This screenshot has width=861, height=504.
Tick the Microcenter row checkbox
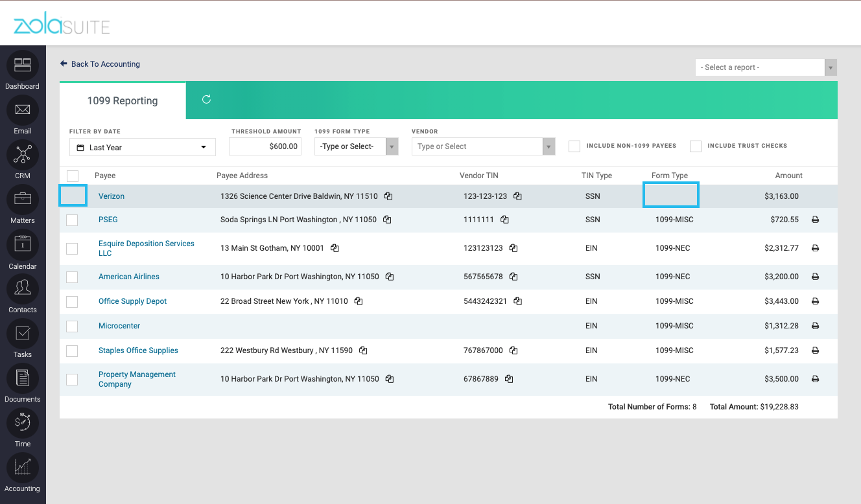tap(72, 326)
